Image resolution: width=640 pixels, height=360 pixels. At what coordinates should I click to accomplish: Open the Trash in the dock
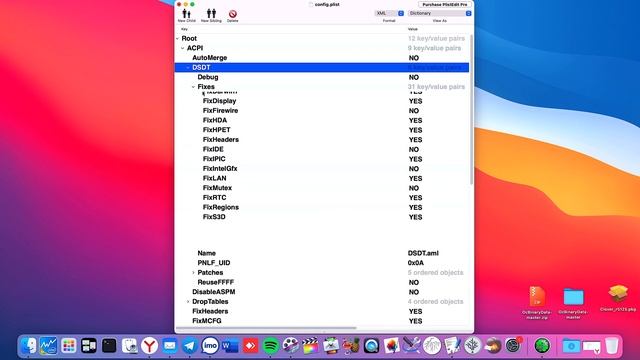point(611,346)
